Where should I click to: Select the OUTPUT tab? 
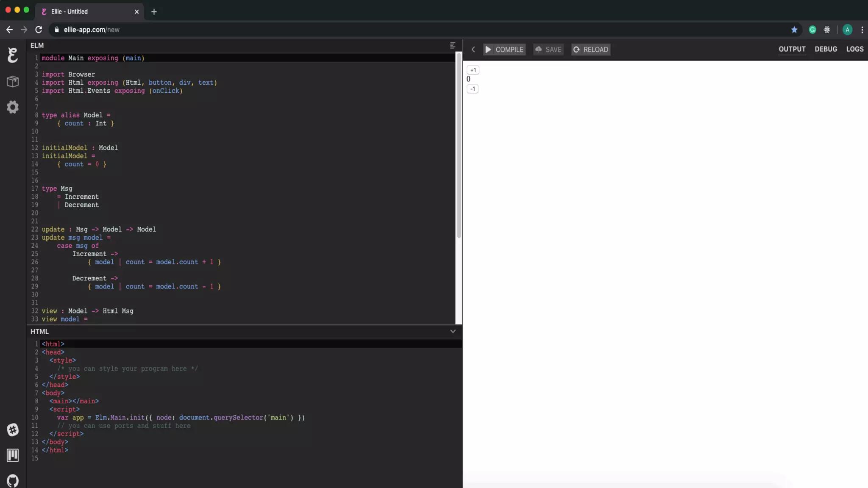792,49
